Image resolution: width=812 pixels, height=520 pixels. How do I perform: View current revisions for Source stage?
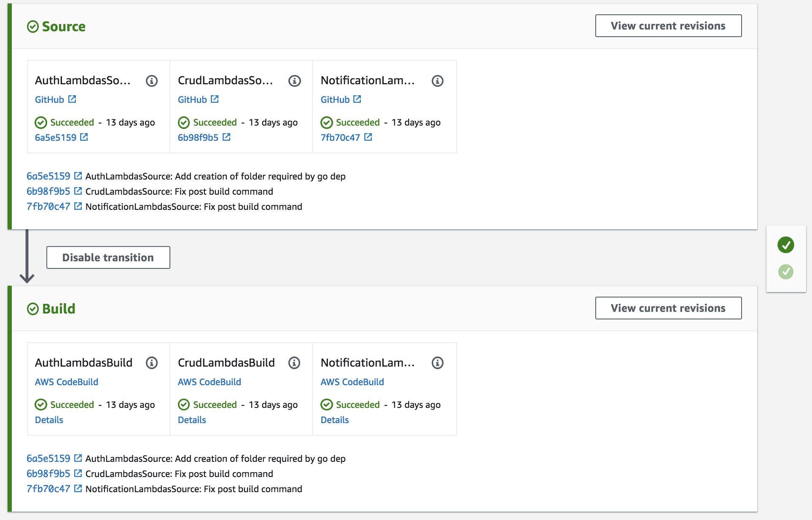point(668,26)
